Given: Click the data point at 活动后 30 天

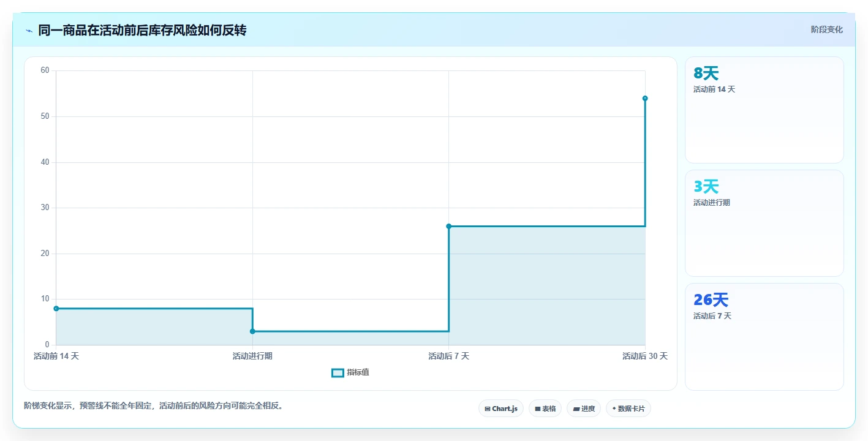Looking at the screenshot, I should click(x=645, y=99).
